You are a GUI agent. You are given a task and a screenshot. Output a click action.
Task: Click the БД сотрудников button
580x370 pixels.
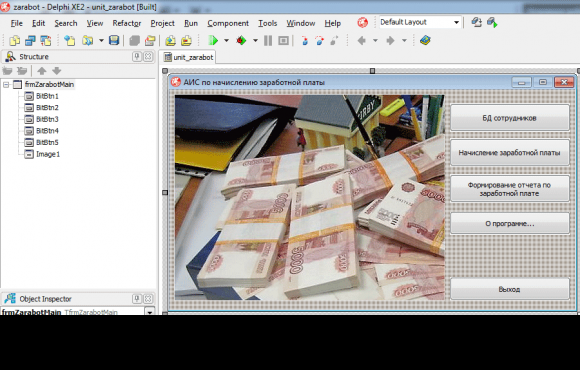[x=509, y=118]
